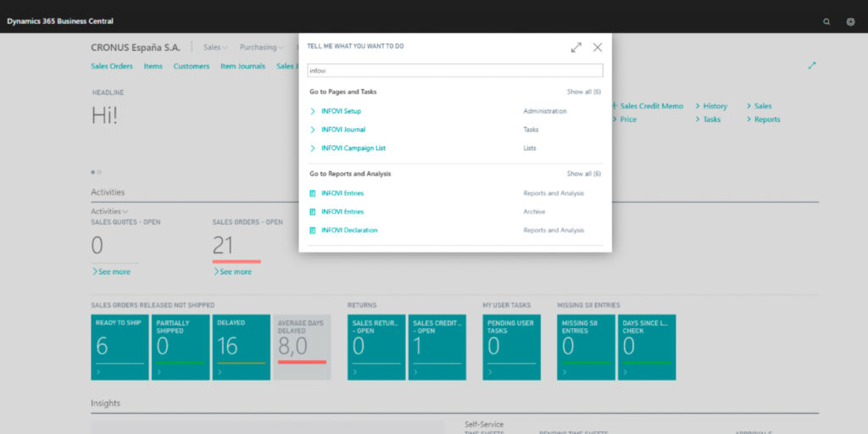The image size is (868, 434).
Task: Expand the Reports actions group
Action: click(764, 119)
